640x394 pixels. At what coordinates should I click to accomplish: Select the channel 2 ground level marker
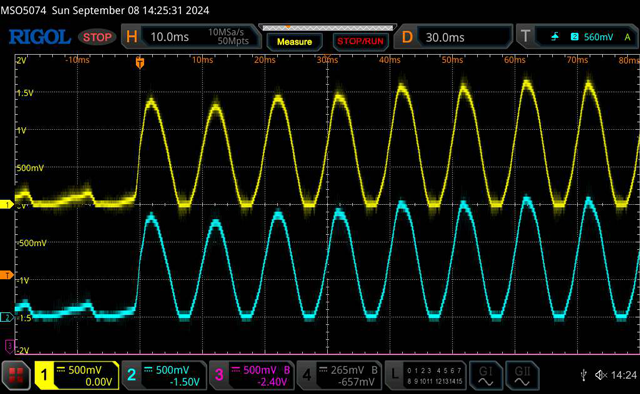(7, 317)
